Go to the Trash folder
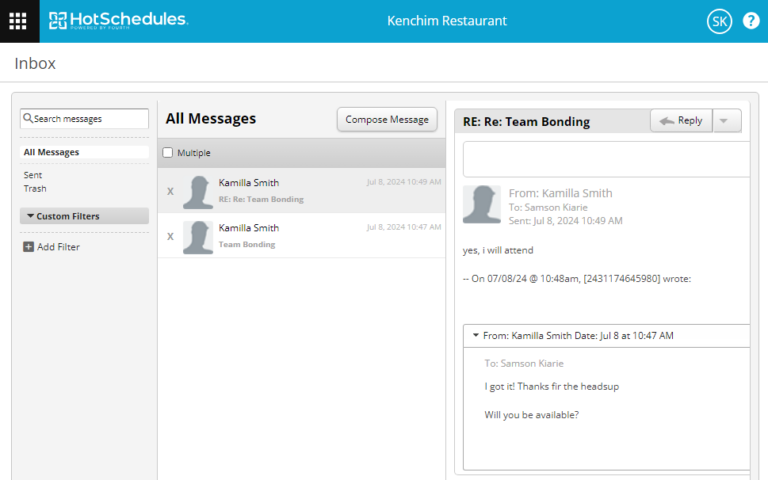768x480 pixels. (35, 189)
